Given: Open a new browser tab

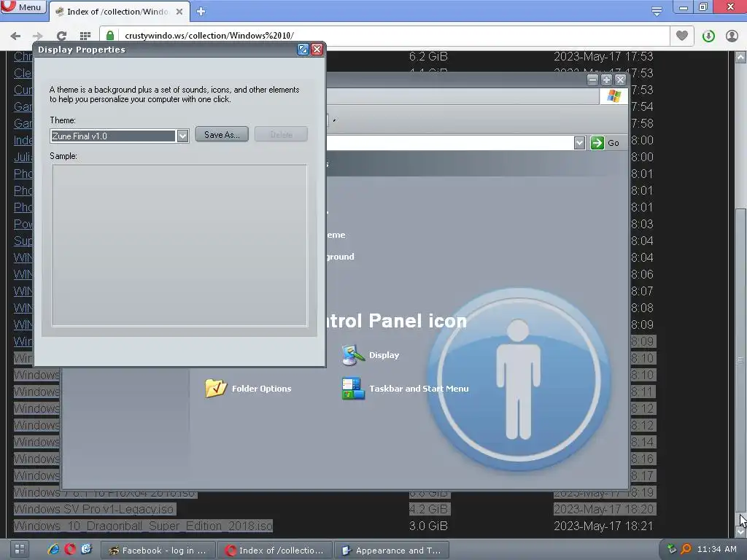Looking at the screenshot, I should [201, 12].
